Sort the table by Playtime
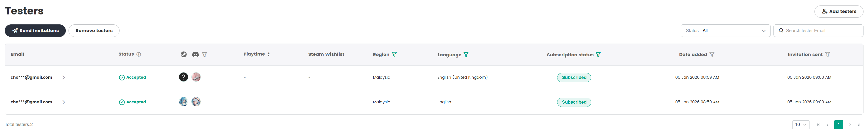The image size is (868, 136). point(269,54)
